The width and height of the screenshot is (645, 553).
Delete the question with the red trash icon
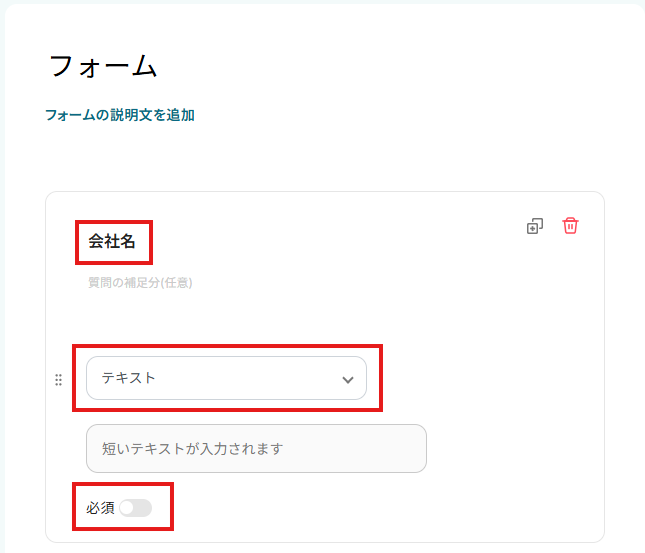click(x=570, y=226)
